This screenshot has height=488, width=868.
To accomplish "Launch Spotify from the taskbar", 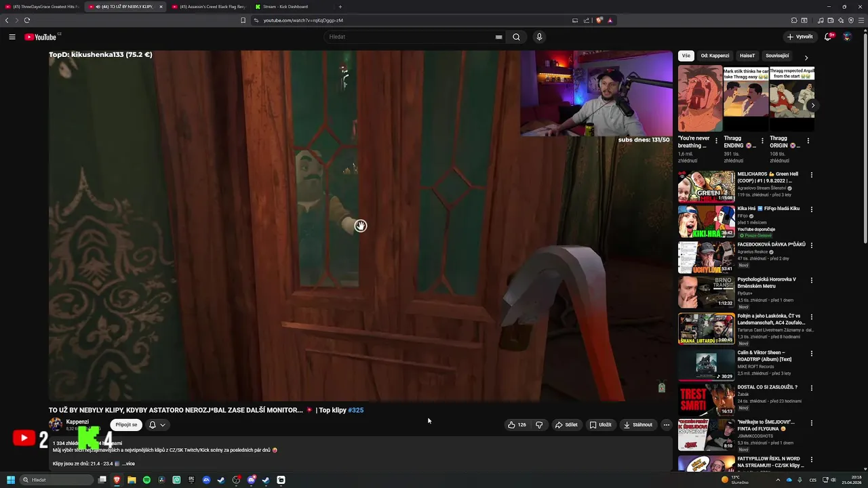I will pos(146,480).
